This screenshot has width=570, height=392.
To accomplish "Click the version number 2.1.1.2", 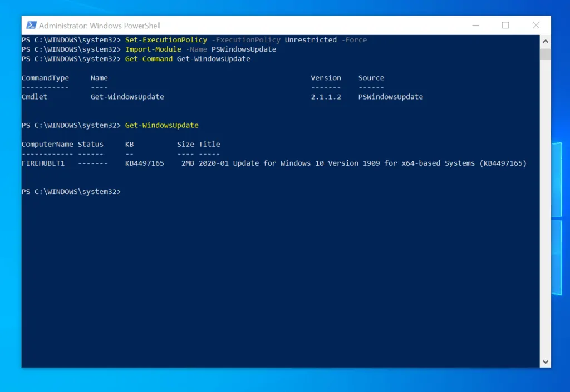I will (326, 97).
